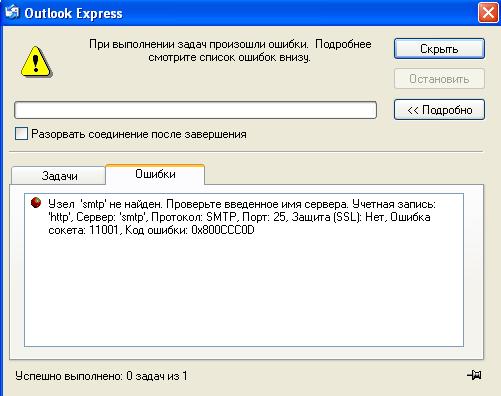501x396 pixels.
Task: Click the disabled Остановить button
Action: click(439, 79)
